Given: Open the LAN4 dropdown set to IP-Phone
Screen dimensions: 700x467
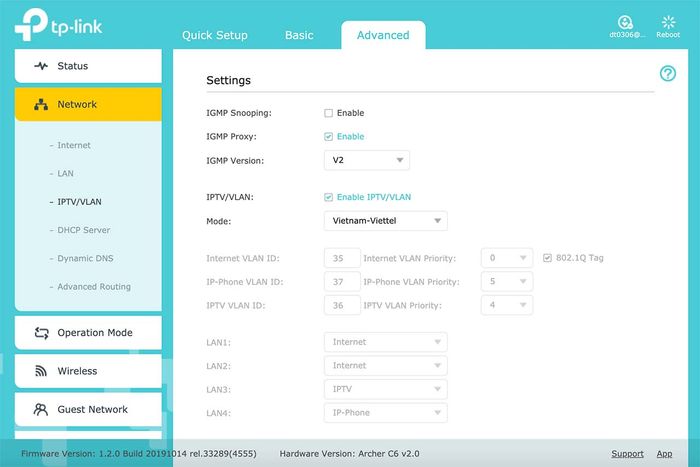Looking at the screenshot, I should click(x=386, y=413).
